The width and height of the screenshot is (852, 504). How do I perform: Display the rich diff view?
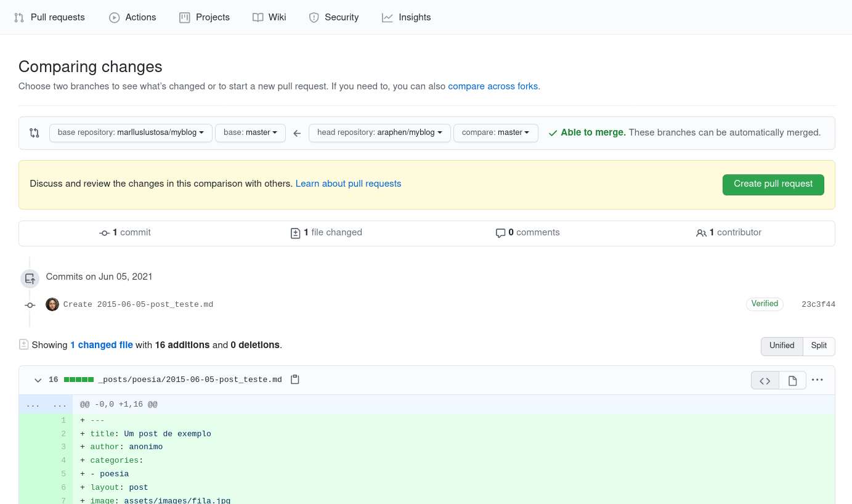(x=792, y=381)
